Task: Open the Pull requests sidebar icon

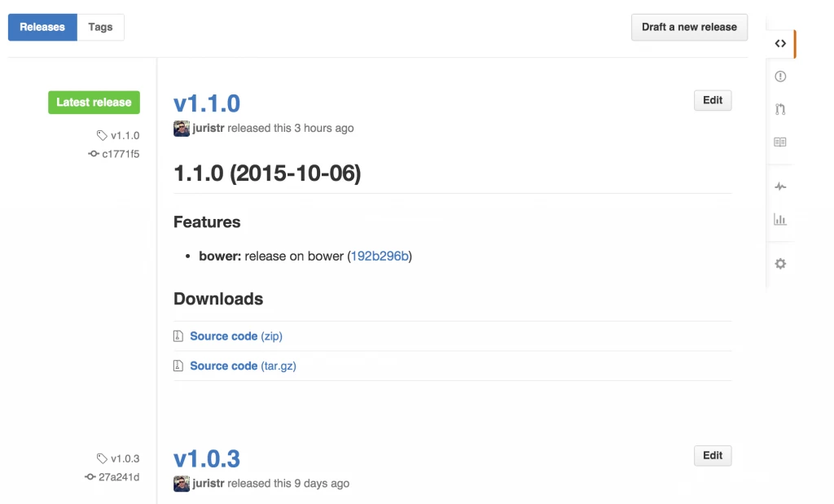Action: [x=780, y=109]
